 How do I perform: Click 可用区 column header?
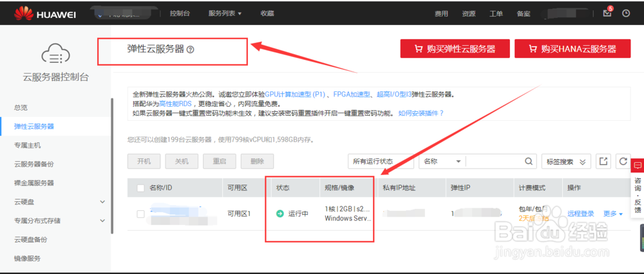coord(238,188)
